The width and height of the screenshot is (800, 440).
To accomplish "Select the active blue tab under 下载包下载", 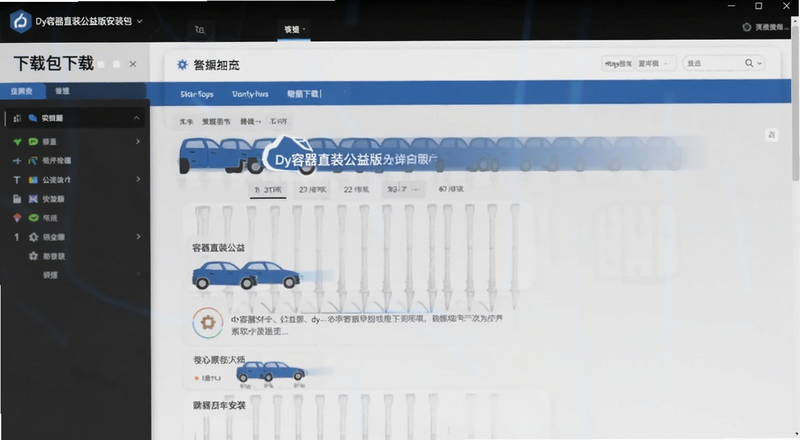I will tap(22, 91).
